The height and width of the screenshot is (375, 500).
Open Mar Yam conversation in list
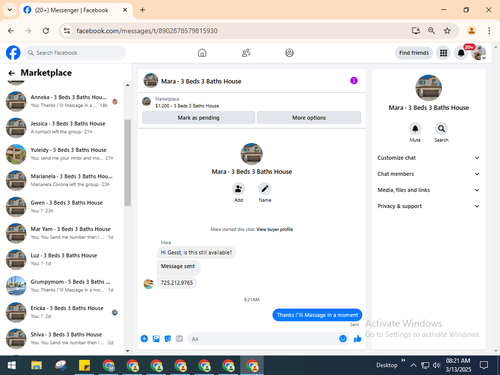coord(63,233)
